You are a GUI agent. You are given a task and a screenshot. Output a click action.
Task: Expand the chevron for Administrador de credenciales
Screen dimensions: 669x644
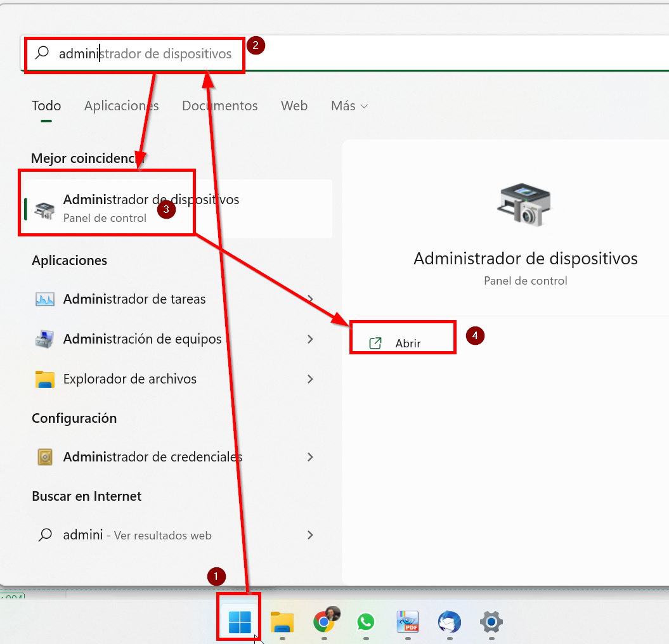click(x=310, y=457)
